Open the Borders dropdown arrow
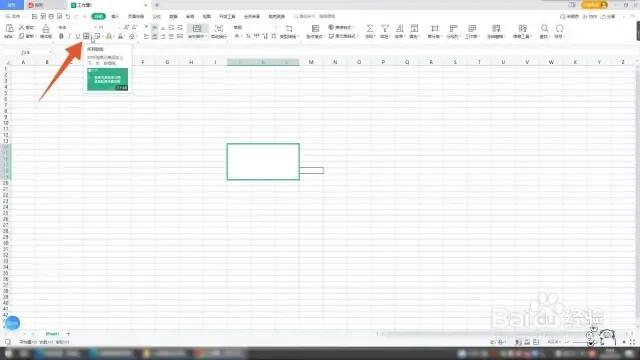 91,37
